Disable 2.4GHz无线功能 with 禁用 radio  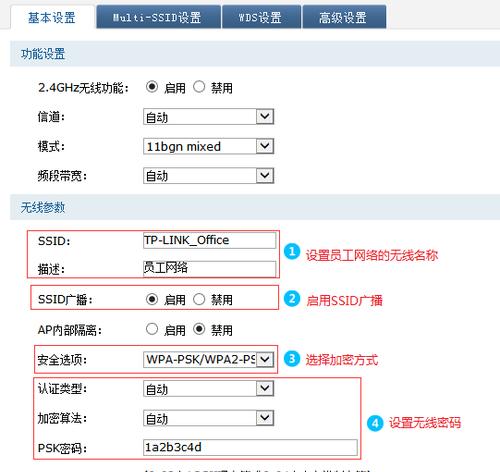pos(199,87)
